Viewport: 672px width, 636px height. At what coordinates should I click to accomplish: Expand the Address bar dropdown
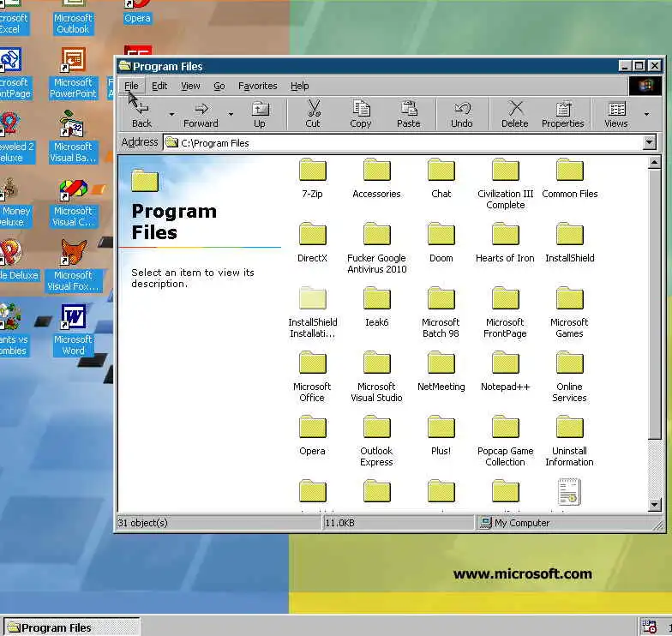[650, 142]
